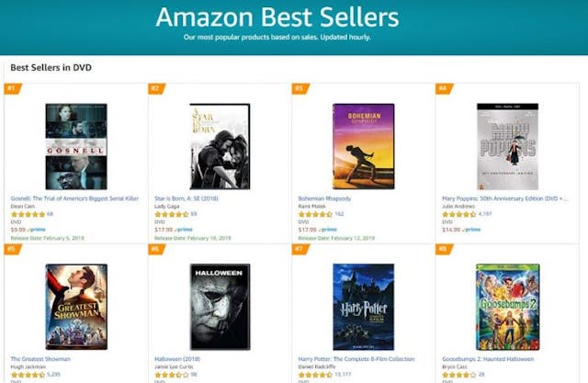
Task: Open the Gosnell: Trial of America's title link
Action: 74,197
